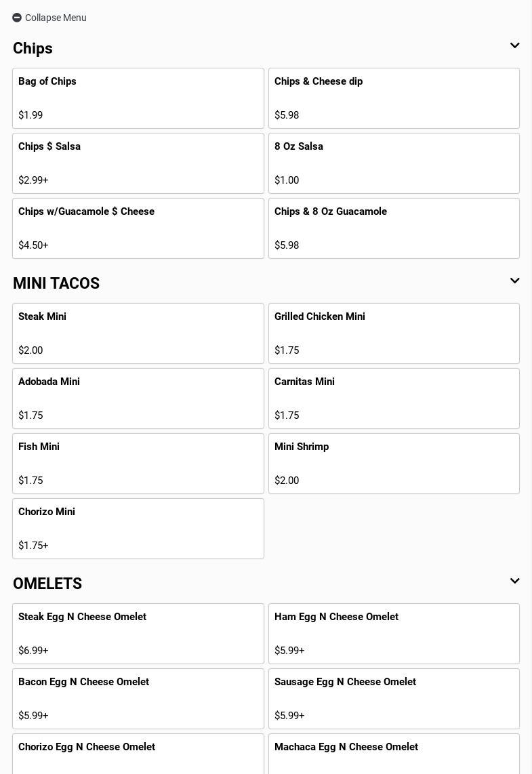Open the Adobada Mini taco item
The height and width of the screenshot is (774, 532).
coord(138,399)
